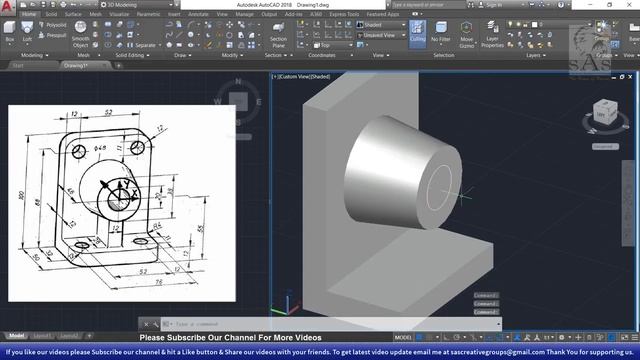This screenshot has width=640, height=360.
Task: Click the keyword search box
Action: (428, 5)
